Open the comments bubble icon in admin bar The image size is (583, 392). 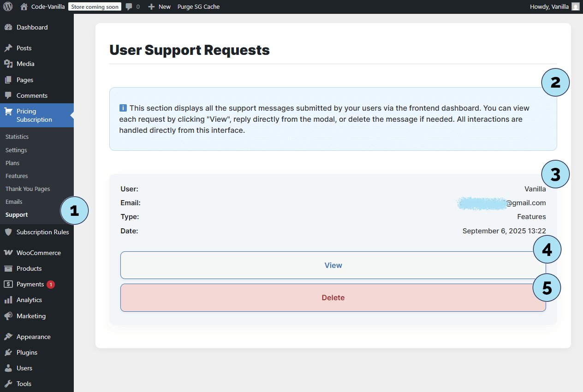129,6
